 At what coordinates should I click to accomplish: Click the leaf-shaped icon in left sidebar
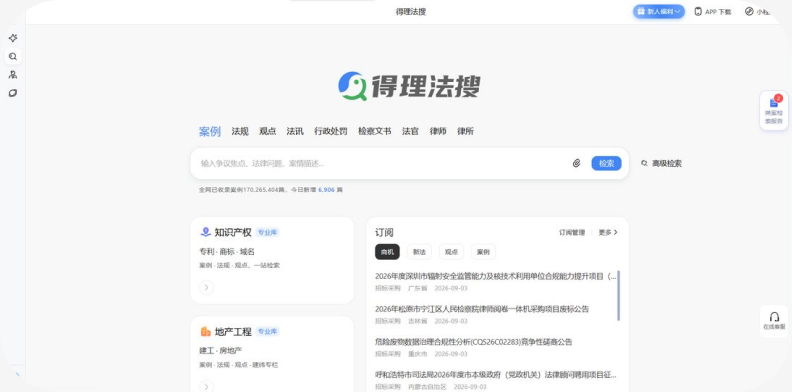coord(13,93)
